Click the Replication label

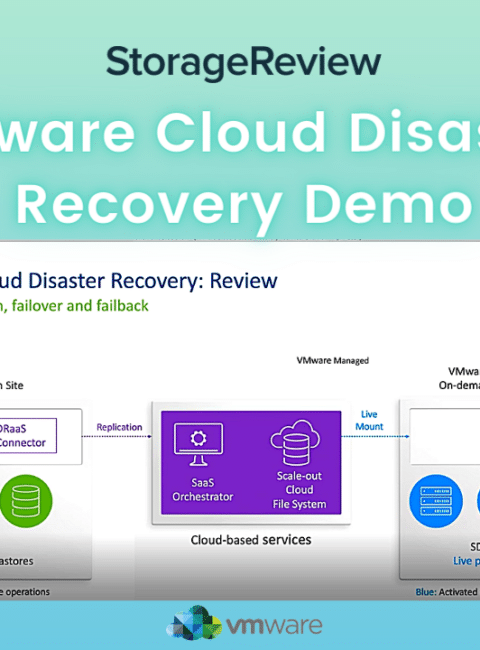[119, 427]
